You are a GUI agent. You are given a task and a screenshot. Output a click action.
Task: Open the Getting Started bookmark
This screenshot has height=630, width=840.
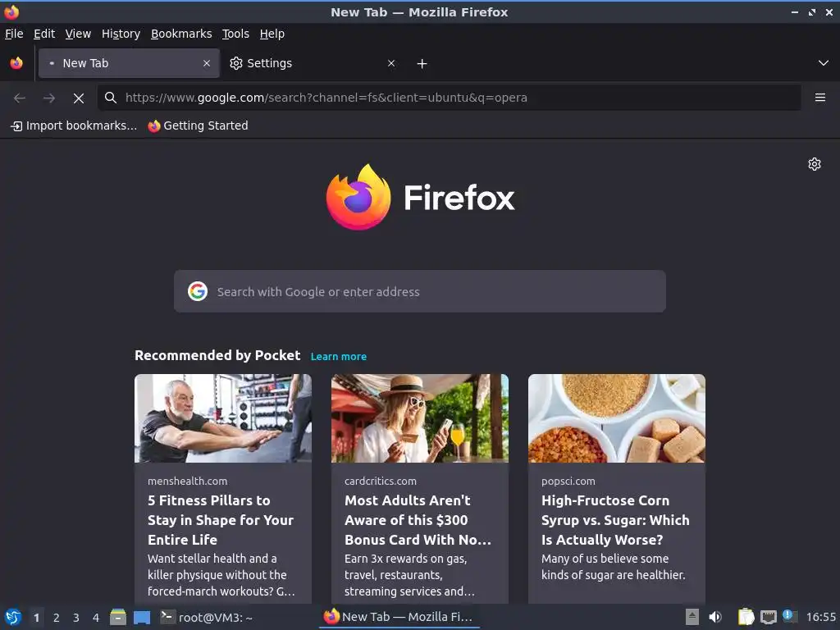199,126
